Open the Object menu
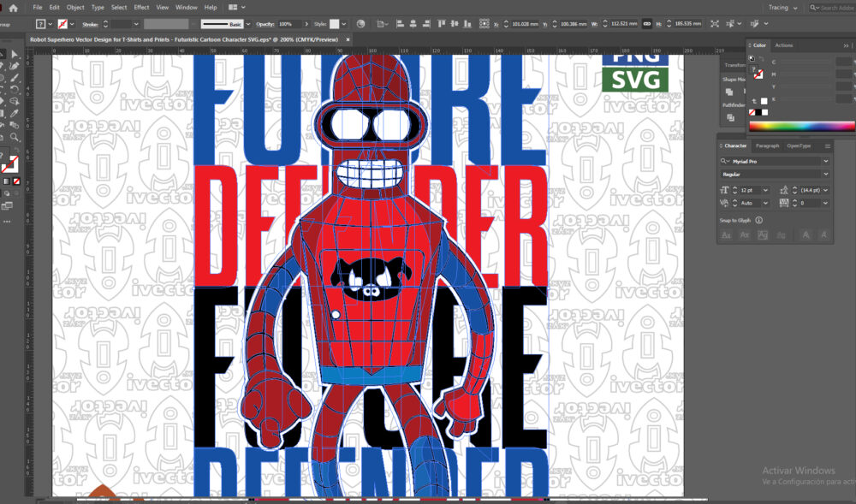 (75, 8)
